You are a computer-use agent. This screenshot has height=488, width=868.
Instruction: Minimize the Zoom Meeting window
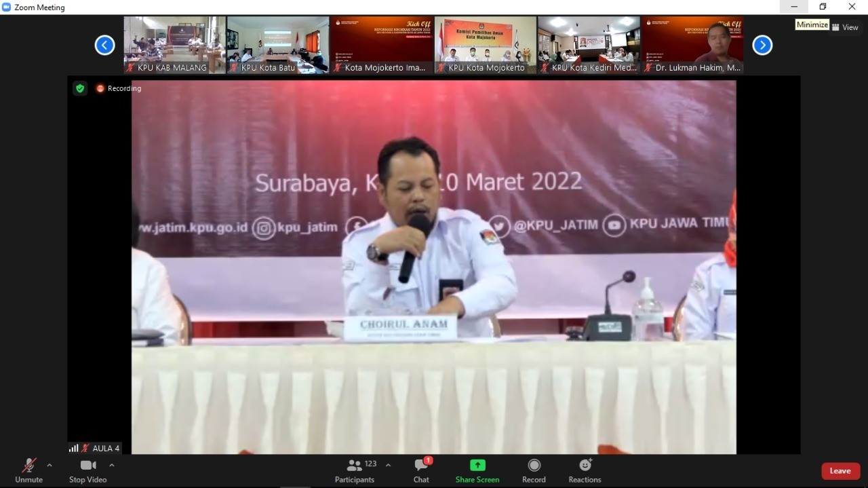(794, 7)
